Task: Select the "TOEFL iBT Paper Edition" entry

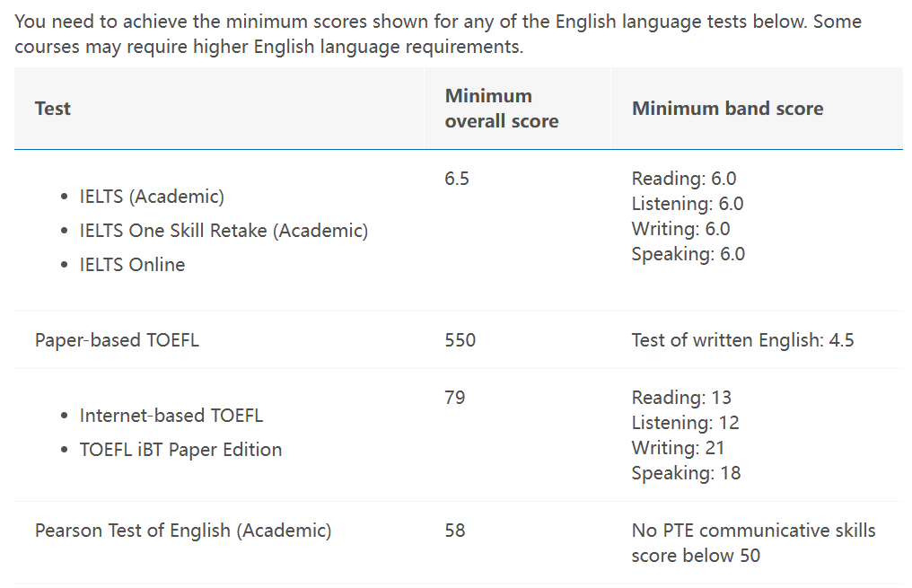Action: tap(180, 450)
